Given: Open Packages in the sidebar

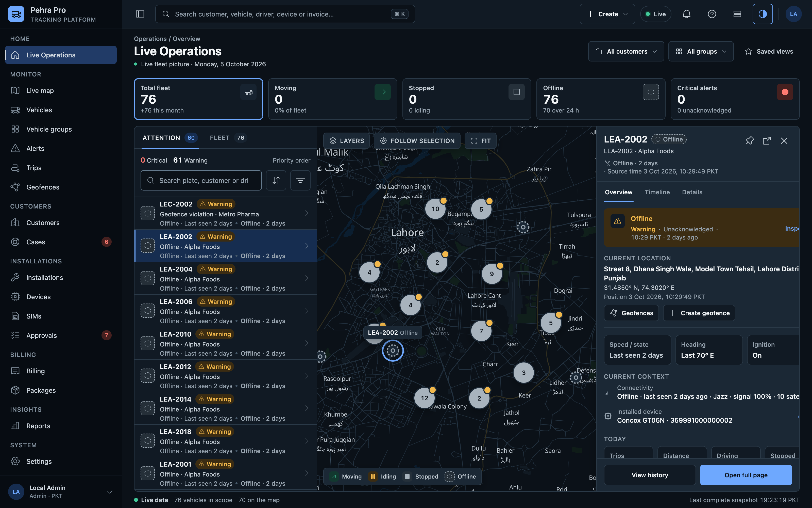Looking at the screenshot, I should [x=61, y=390].
